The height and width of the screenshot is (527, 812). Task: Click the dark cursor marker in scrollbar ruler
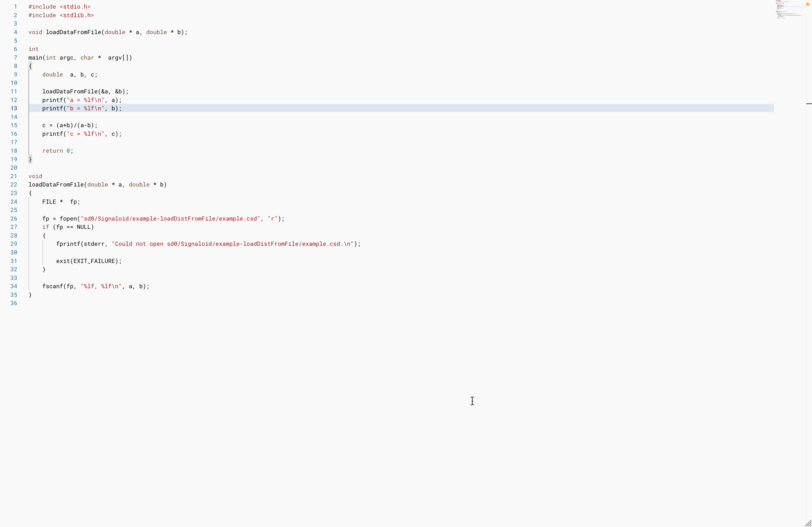point(809,103)
